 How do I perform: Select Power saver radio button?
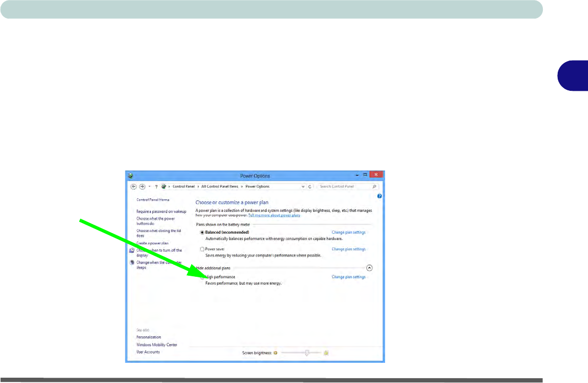(202, 249)
